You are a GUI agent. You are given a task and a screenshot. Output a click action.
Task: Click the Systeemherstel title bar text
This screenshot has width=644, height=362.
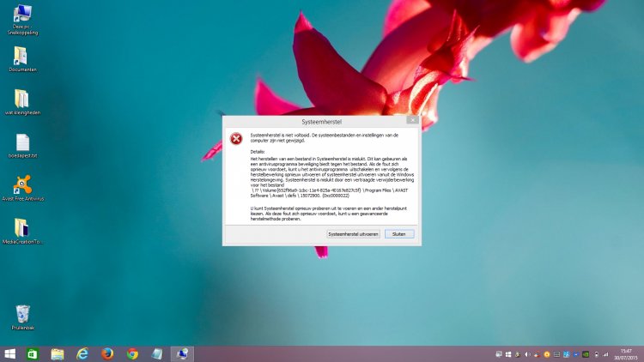click(x=322, y=122)
